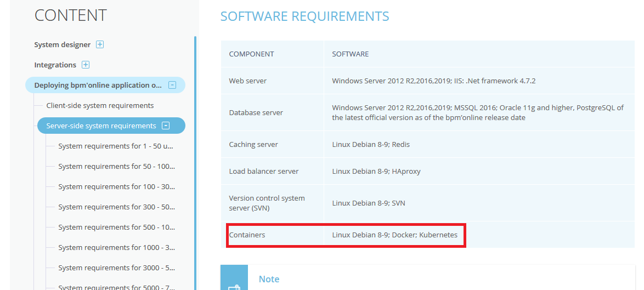
Task: Open System requirements for 300 - 50...
Action: point(116,207)
